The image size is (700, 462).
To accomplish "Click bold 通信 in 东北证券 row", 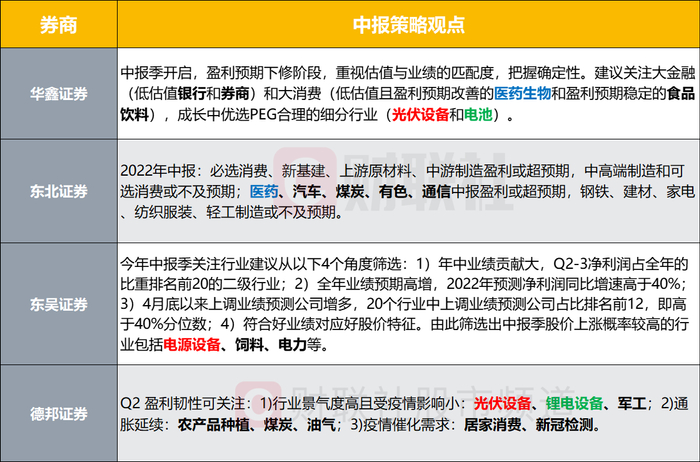I will click(437, 191).
